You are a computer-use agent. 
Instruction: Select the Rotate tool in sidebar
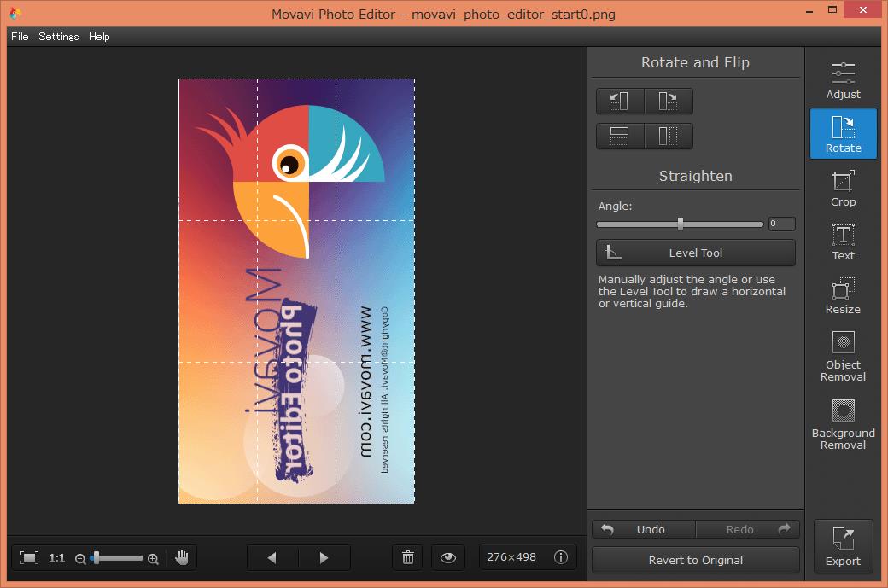click(844, 134)
